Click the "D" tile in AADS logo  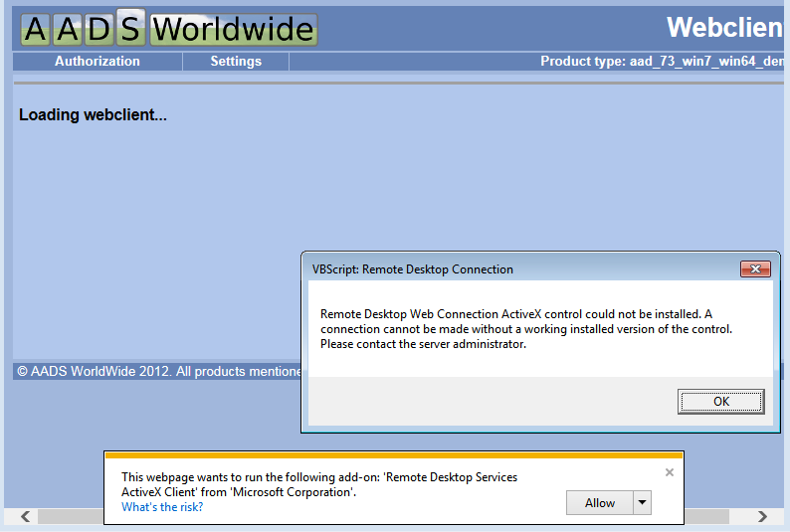(x=99, y=30)
